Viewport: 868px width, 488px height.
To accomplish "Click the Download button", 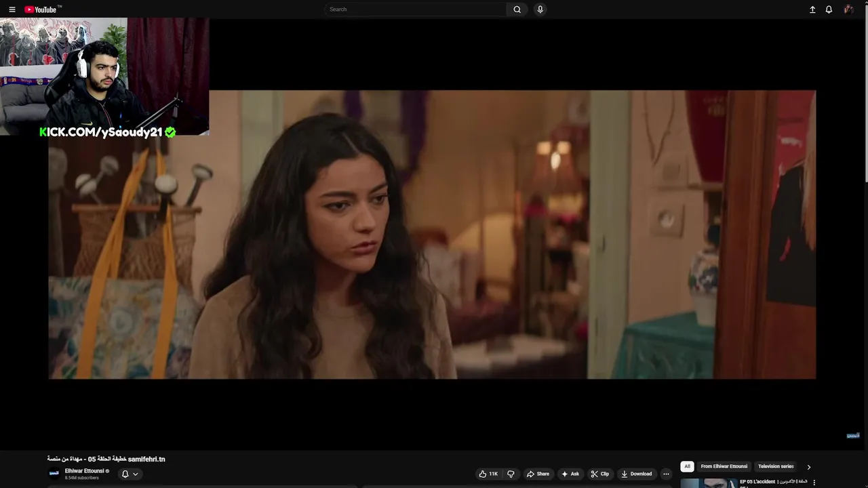I will (x=637, y=474).
